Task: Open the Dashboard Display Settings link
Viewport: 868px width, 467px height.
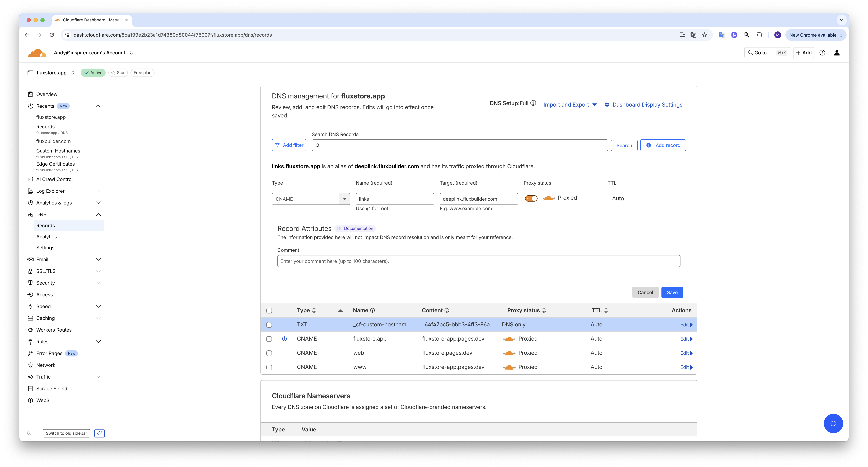Action: pyautogui.click(x=647, y=105)
